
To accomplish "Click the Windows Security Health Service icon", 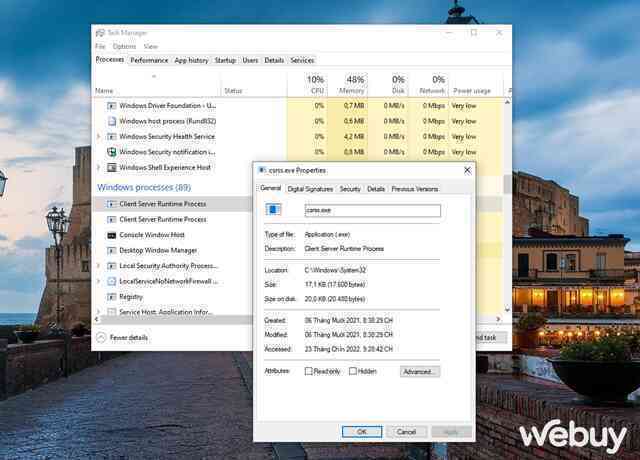I will [x=111, y=137].
